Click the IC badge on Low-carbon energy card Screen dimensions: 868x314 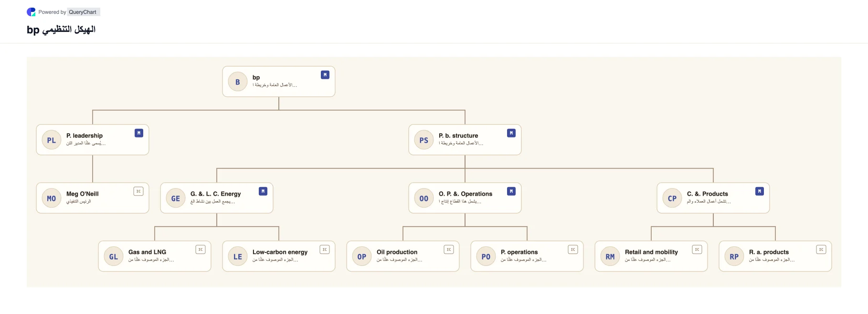[325, 250]
